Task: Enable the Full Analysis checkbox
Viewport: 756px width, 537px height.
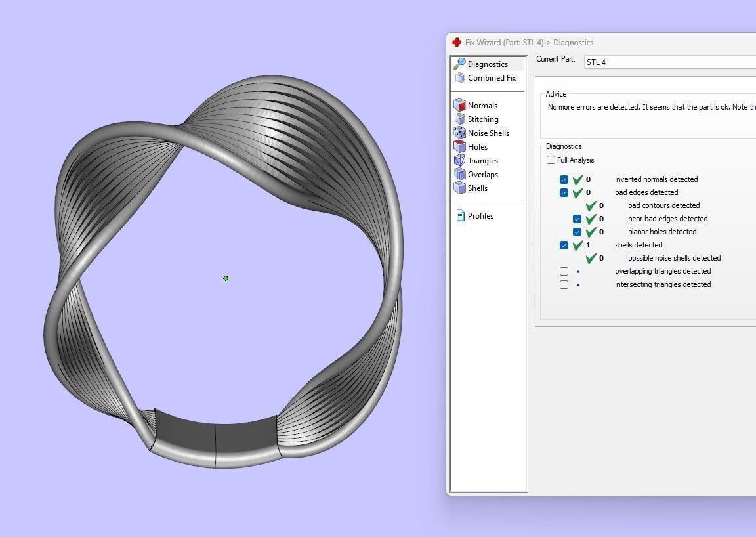Action: tap(551, 160)
